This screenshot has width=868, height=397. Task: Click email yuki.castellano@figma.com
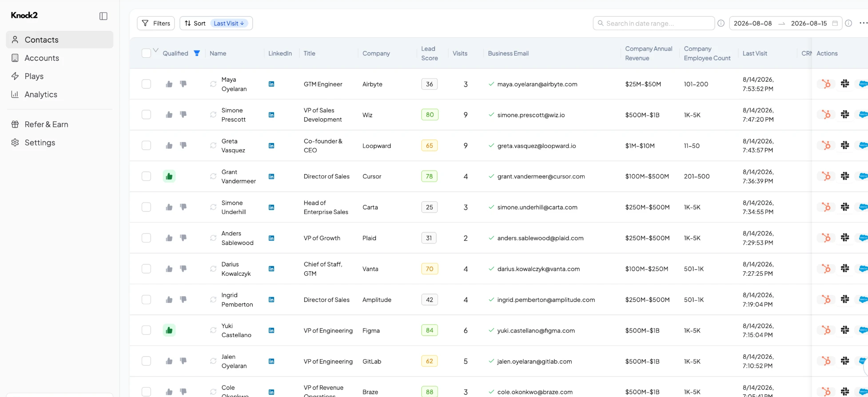(x=536, y=330)
